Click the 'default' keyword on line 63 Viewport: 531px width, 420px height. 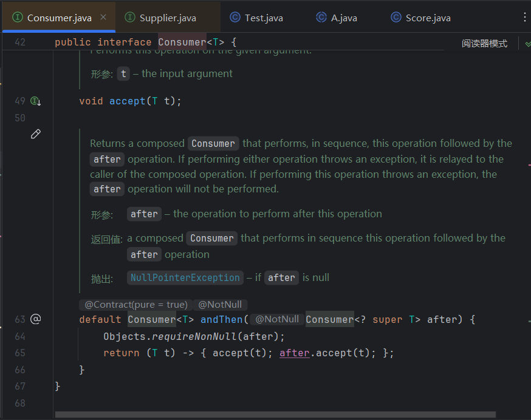point(100,319)
